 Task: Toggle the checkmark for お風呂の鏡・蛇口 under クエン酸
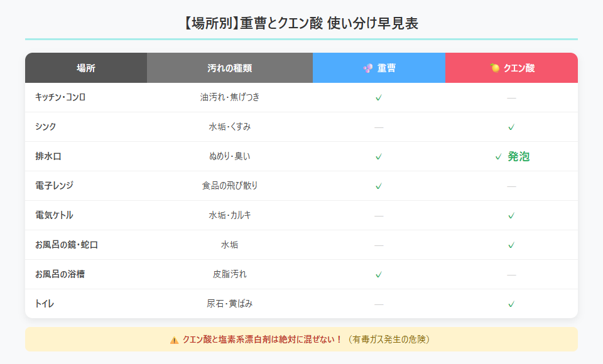pos(512,245)
